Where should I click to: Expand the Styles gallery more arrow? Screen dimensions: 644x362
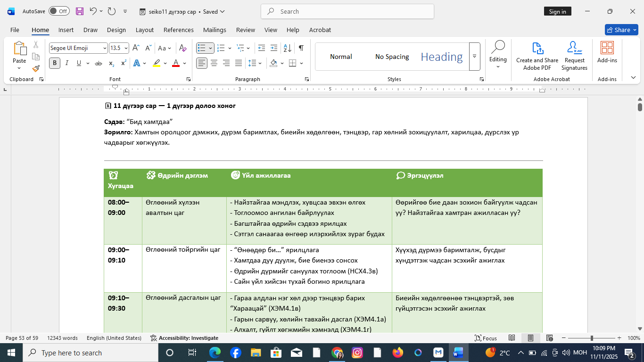pos(475,56)
